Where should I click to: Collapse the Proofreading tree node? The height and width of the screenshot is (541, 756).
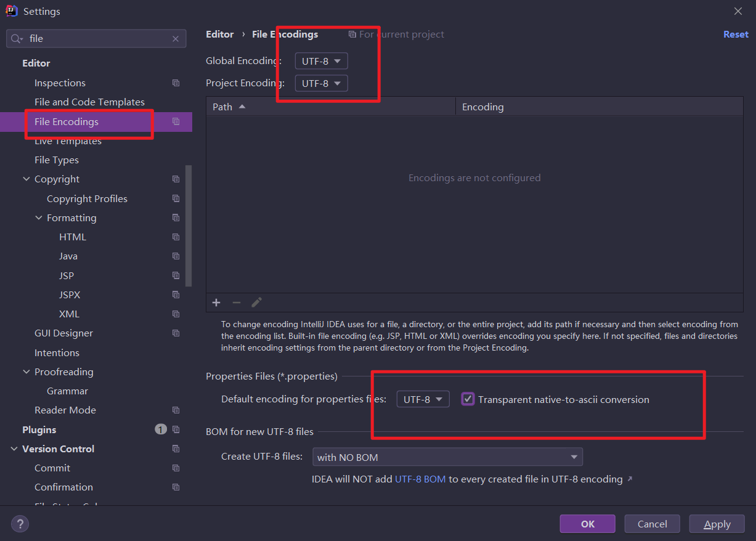26,372
